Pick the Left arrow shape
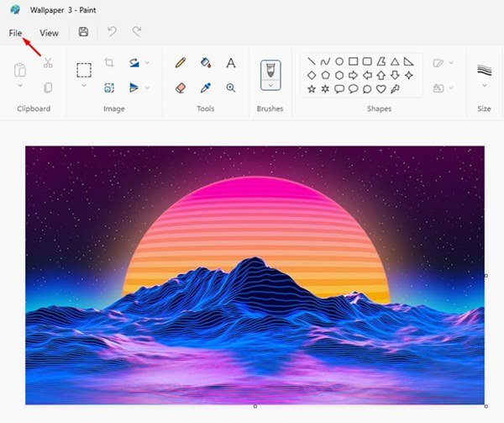The width and height of the screenshot is (504, 423). [367, 76]
